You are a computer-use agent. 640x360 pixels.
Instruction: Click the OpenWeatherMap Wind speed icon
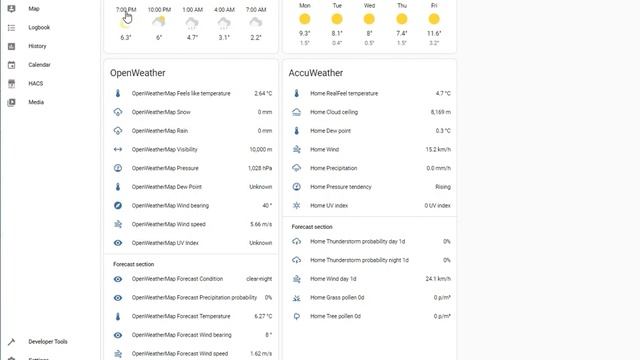[118, 224]
